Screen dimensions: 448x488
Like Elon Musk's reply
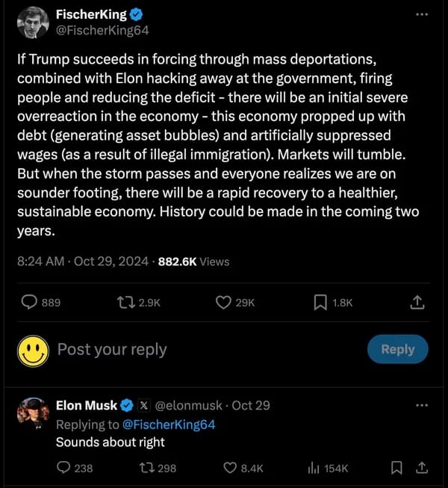click(231, 468)
